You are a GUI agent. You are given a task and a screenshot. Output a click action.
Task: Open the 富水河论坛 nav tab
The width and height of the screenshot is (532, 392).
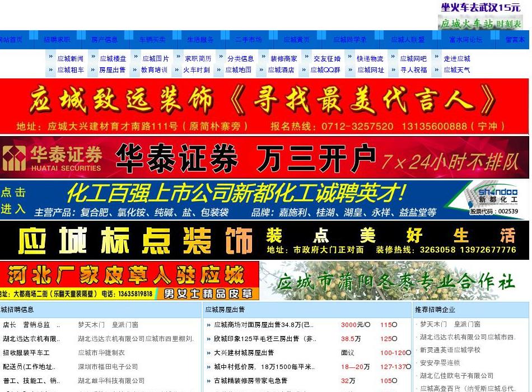click(466, 40)
